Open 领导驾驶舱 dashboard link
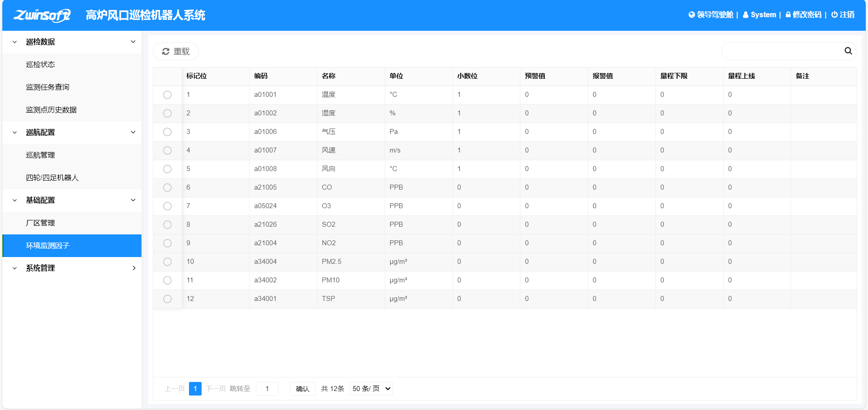Image resolution: width=868 pixels, height=410 pixels. [x=711, y=15]
